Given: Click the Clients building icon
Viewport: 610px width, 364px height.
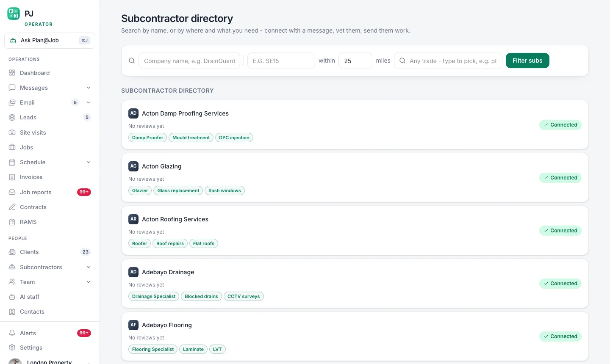Looking at the screenshot, I should coord(12,252).
